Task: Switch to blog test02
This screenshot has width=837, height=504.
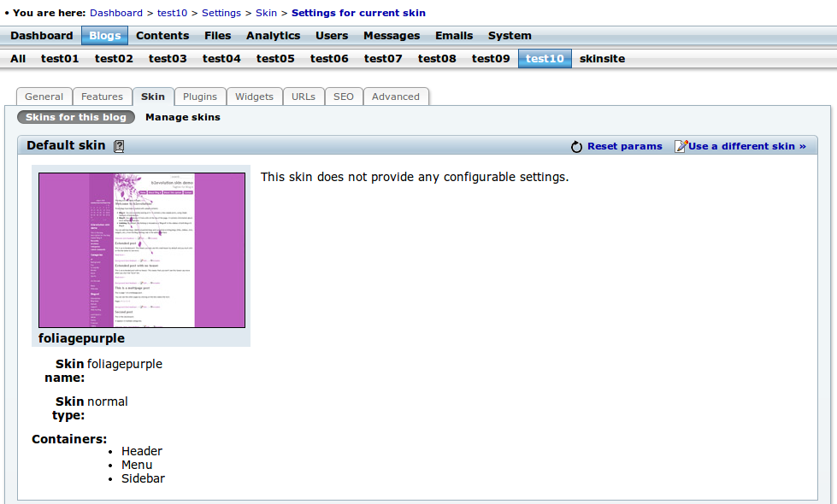Action: 114,59
